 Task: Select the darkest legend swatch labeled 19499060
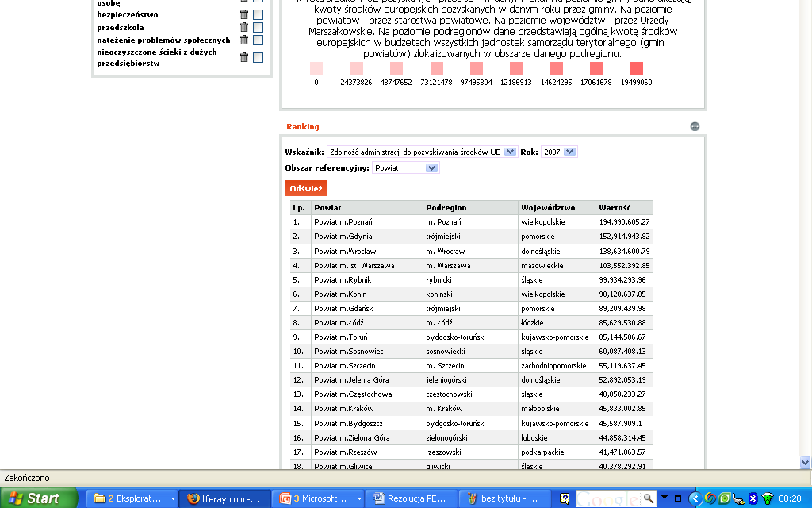pyautogui.click(x=637, y=68)
